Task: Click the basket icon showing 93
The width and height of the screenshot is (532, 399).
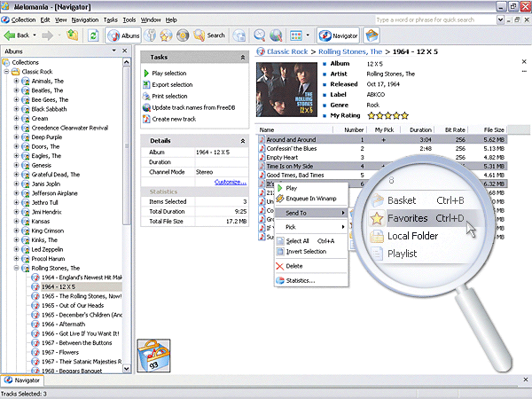Action: tap(153, 356)
